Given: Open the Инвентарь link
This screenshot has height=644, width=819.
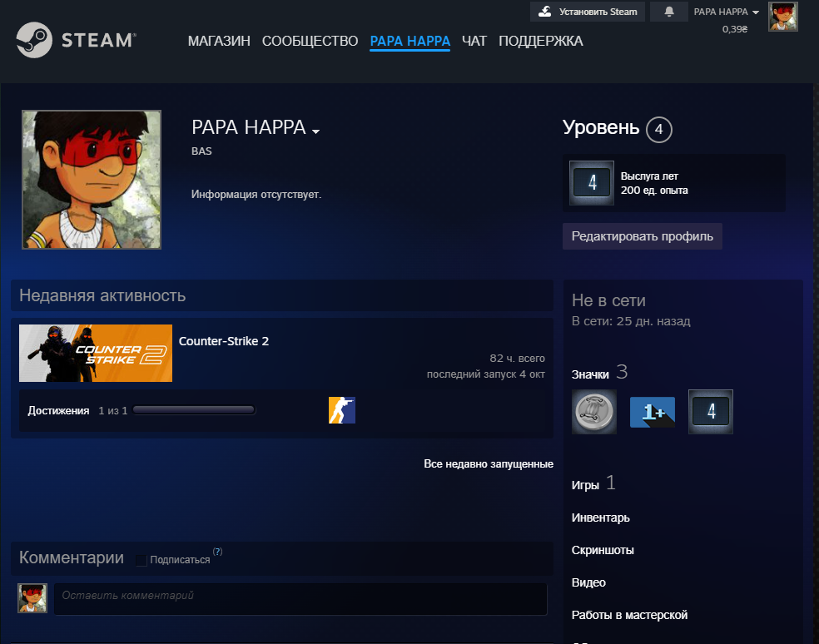Looking at the screenshot, I should [x=601, y=518].
